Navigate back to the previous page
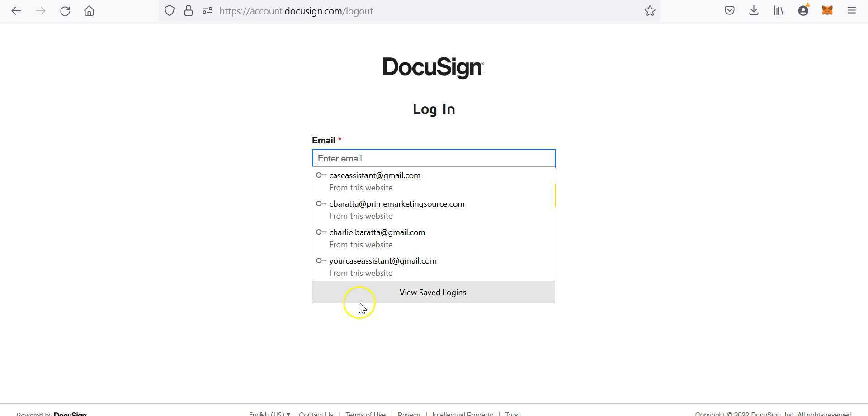The width and height of the screenshot is (868, 416). pos(16,11)
